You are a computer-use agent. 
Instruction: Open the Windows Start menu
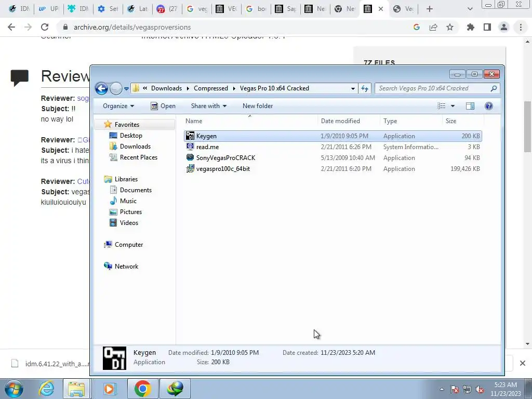pos(14,389)
